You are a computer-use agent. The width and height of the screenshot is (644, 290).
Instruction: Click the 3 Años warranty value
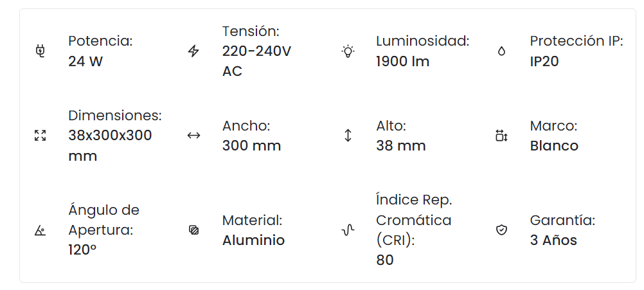(x=553, y=240)
